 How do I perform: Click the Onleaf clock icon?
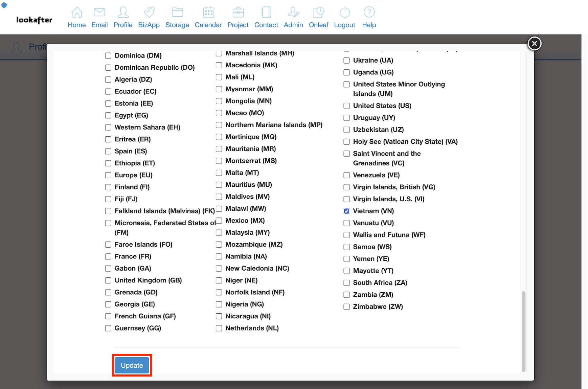click(318, 13)
